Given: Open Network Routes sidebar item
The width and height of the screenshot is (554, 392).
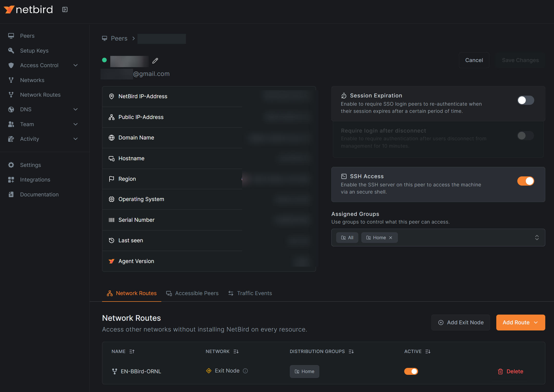Looking at the screenshot, I should coord(40,95).
